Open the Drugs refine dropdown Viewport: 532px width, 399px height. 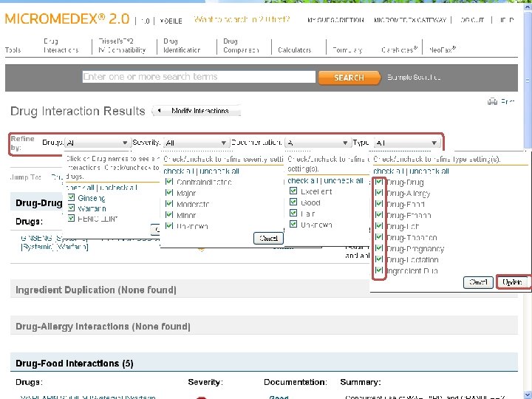(x=97, y=143)
